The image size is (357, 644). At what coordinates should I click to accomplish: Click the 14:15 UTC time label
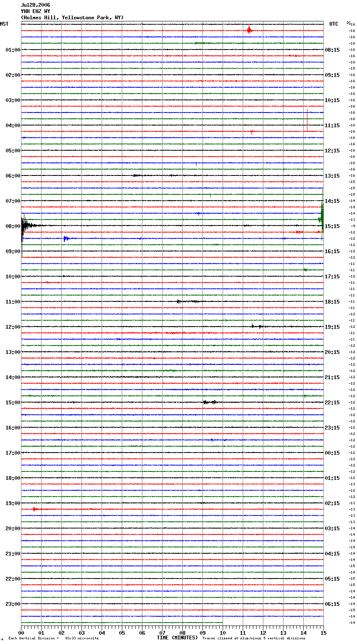click(x=332, y=201)
